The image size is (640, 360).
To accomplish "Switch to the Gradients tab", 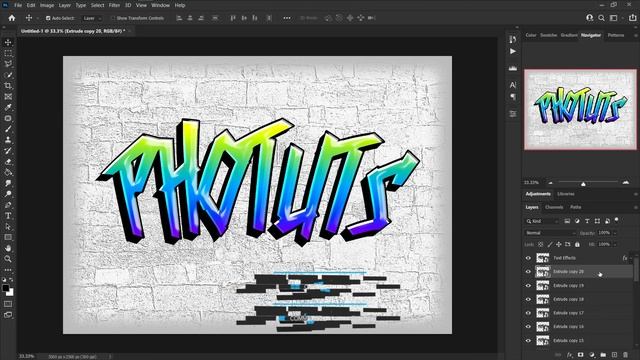I will tap(569, 35).
